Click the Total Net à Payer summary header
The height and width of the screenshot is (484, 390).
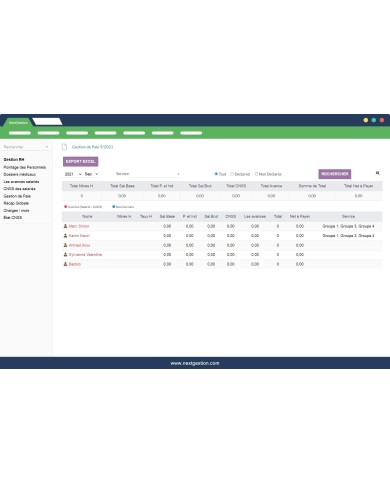359,186
